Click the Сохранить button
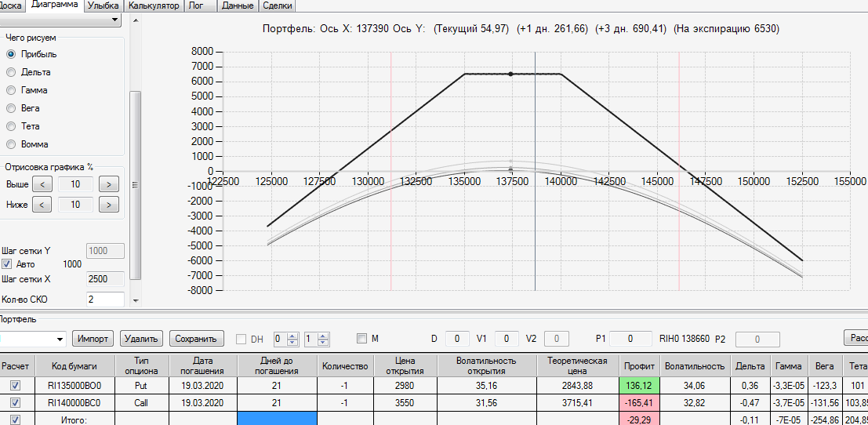This screenshot has height=425, width=868. pos(197,339)
